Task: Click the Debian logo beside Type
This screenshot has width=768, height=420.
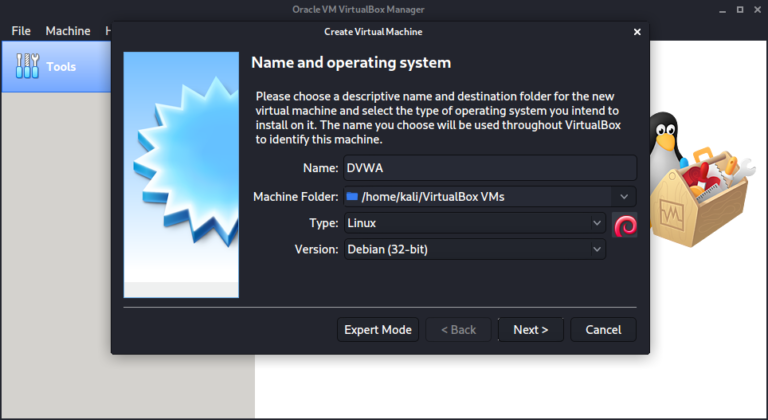Action: pyautogui.click(x=625, y=224)
